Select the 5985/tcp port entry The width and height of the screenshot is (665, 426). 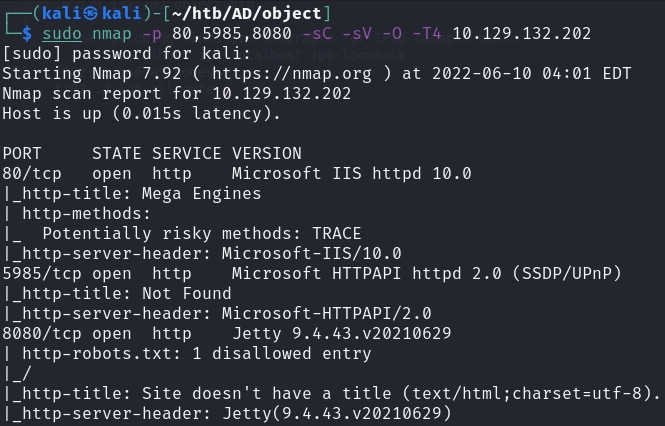coord(37,274)
